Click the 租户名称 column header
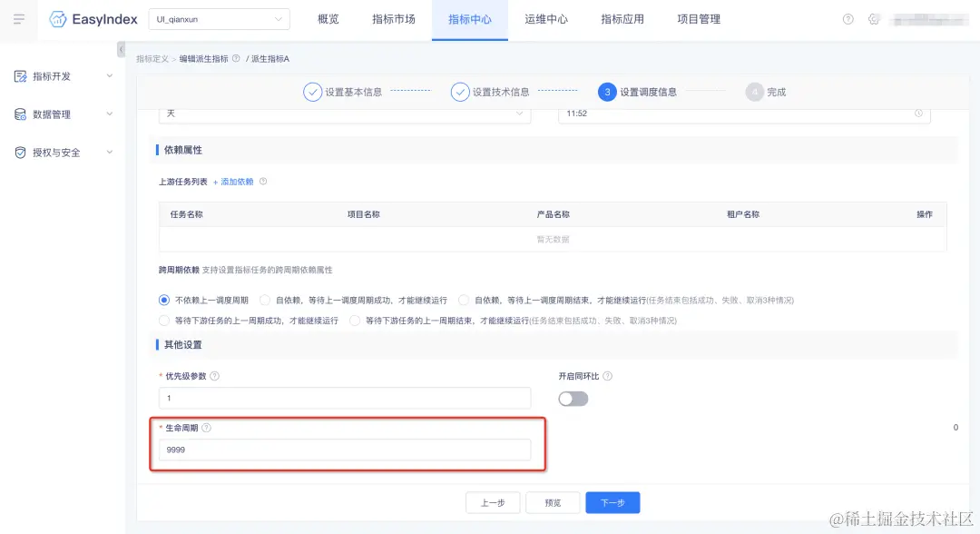This screenshot has width=980, height=534. coord(743,214)
